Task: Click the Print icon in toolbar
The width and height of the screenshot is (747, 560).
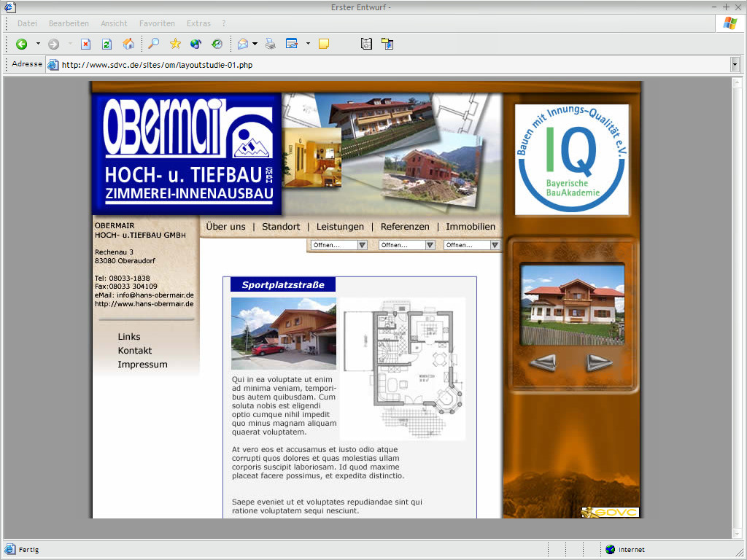Action: pos(271,44)
